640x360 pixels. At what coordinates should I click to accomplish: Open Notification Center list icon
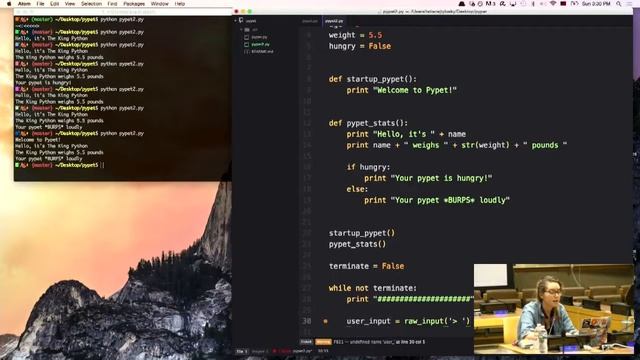(630, 4)
